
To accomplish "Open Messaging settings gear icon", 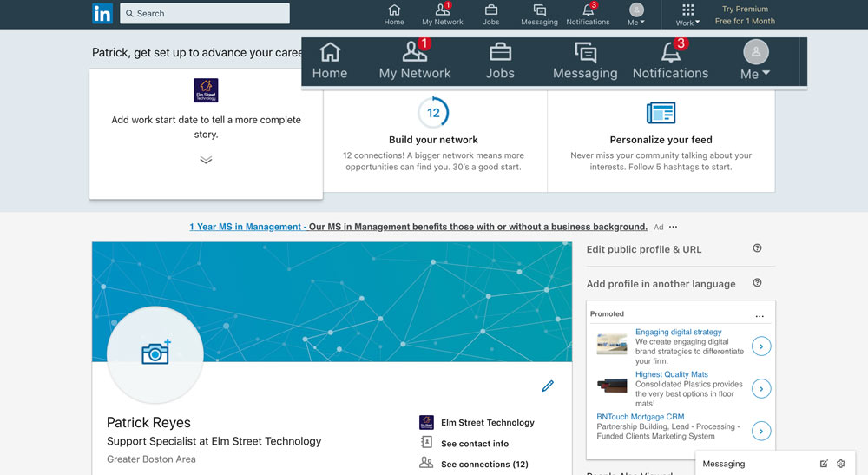I will tap(840, 464).
